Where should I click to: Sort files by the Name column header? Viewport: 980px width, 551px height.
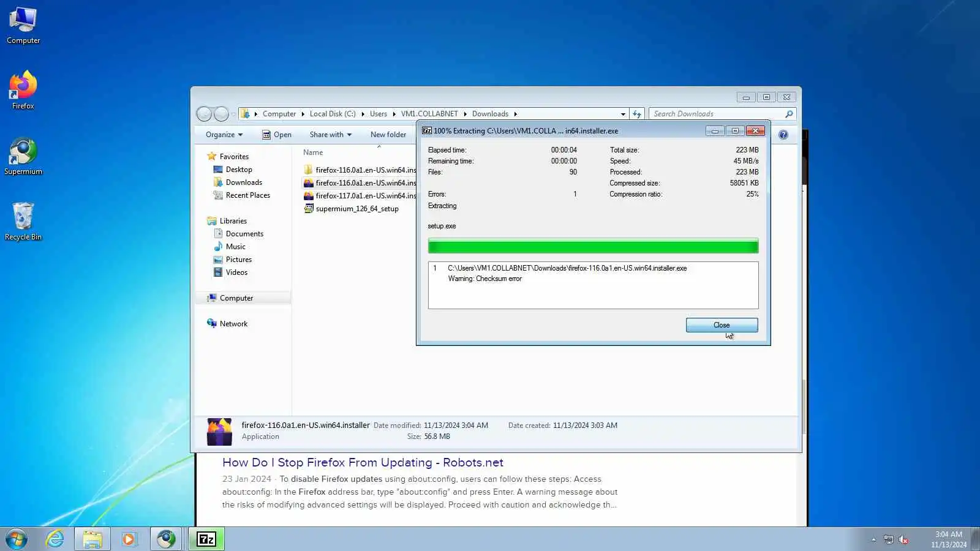tap(313, 152)
